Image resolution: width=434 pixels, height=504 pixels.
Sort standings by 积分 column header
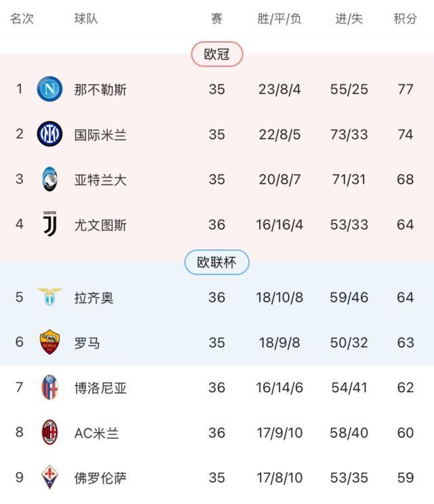tap(406, 19)
